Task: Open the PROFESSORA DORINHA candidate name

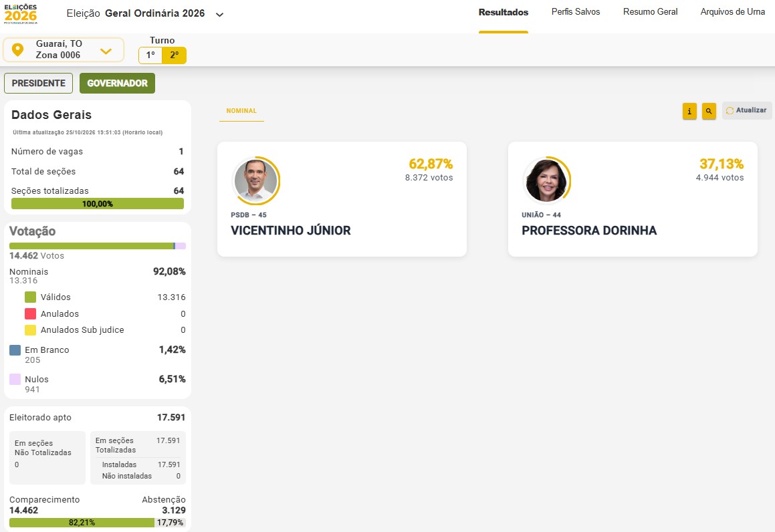Action: pyautogui.click(x=589, y=231)
